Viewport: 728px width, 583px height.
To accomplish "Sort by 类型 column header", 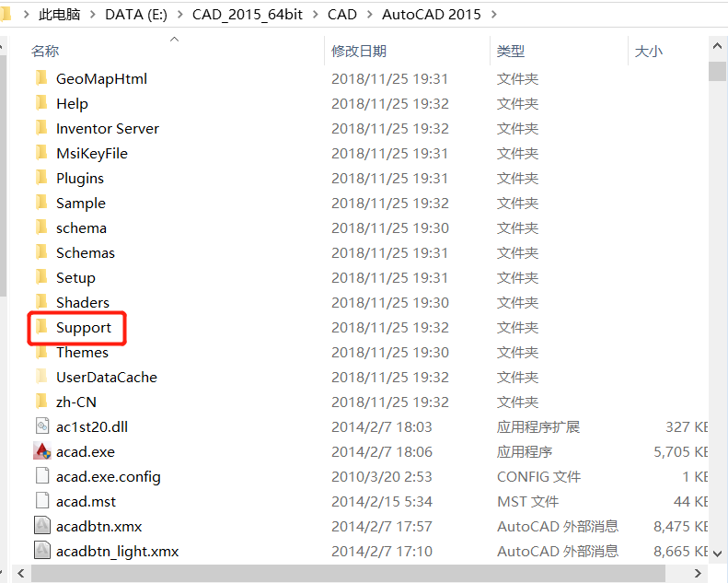I will [x=511, y=51].
